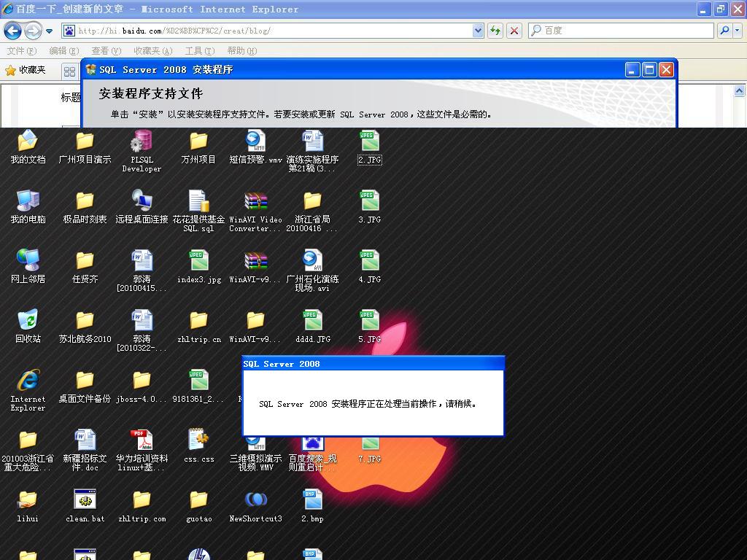Click the 收藏夹 favorites button with star
This screenshot has width=747, height=560.
click(x=26, y=70)
